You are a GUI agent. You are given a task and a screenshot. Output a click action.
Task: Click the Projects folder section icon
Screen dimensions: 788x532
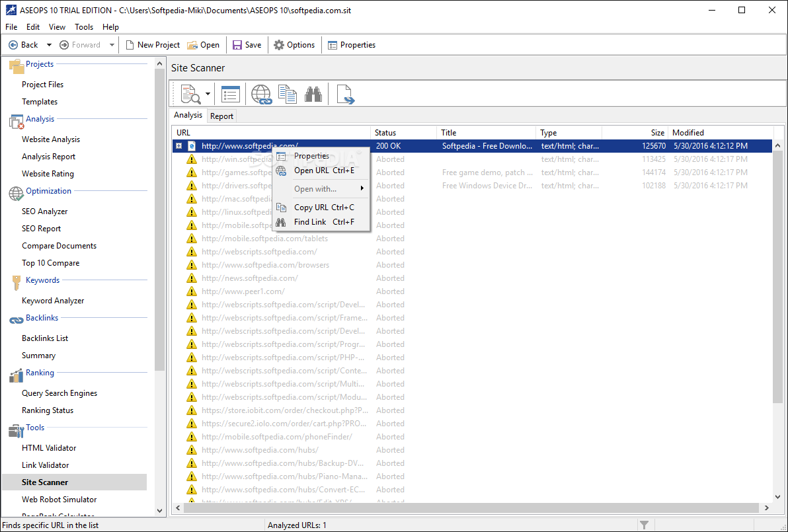(17, 66)
